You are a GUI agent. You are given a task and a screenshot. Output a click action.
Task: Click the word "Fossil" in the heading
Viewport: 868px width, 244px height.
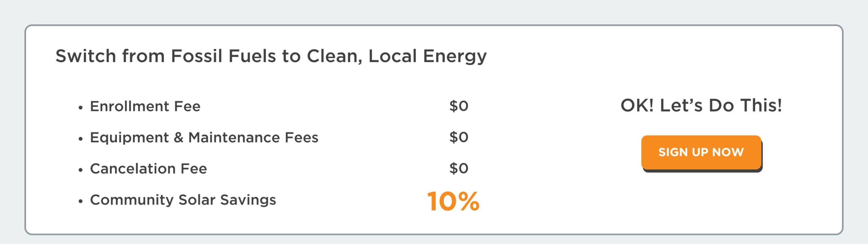pos(197,56)
